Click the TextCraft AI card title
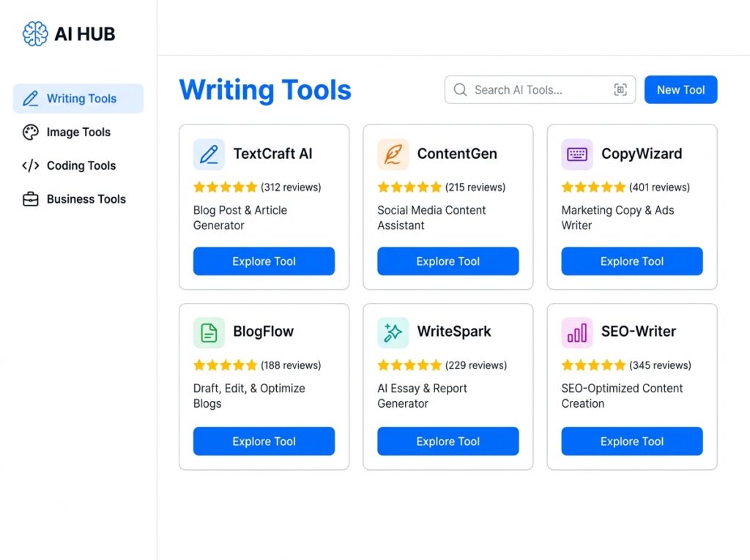The width and height of the screenshot is (750, 560). coord(272,154)
